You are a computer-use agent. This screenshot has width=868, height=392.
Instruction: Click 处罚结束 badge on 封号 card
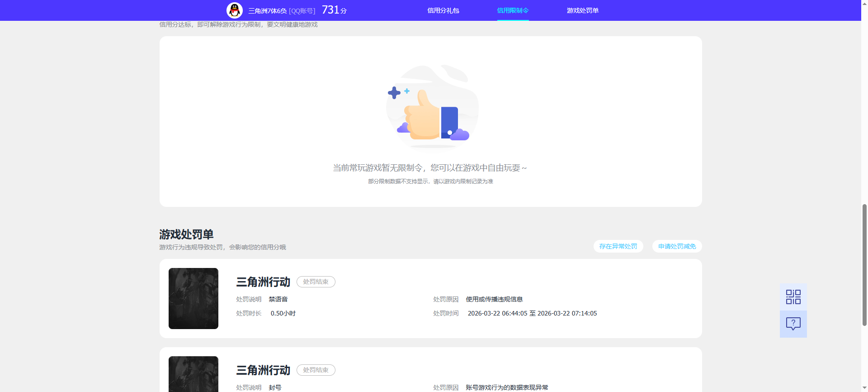coord(316,370)
